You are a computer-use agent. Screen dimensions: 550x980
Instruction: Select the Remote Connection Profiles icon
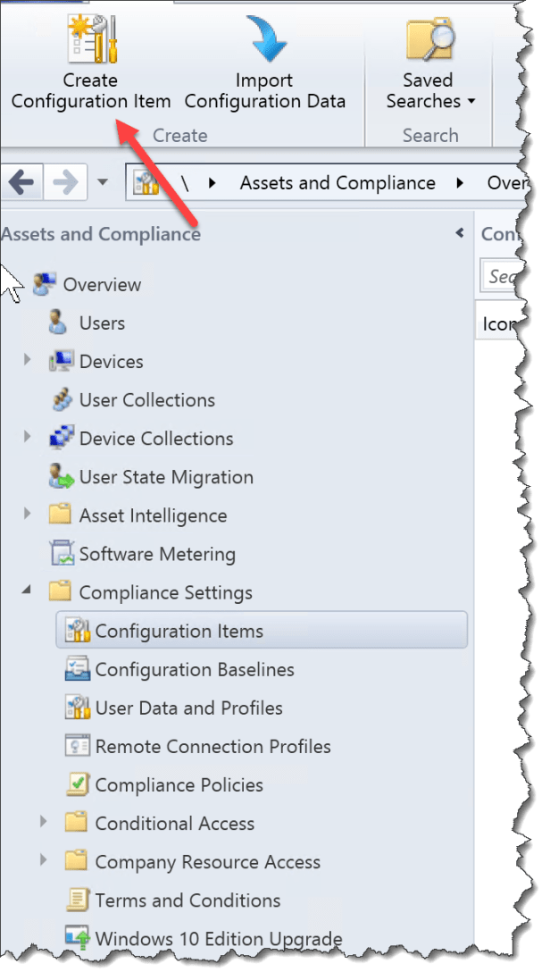(79, 746)
